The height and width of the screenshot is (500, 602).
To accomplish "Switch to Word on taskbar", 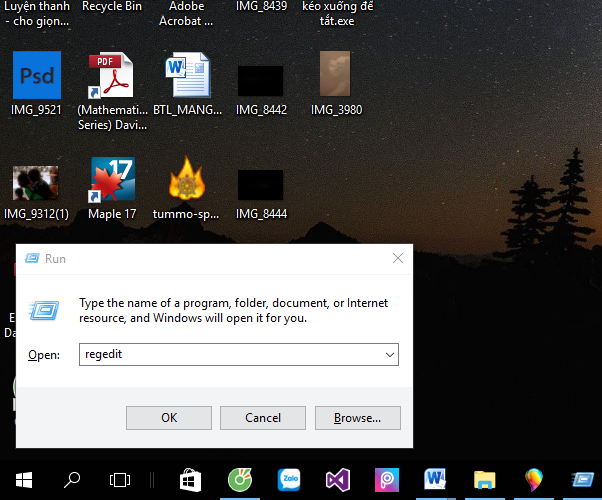I will click(435, 479).
